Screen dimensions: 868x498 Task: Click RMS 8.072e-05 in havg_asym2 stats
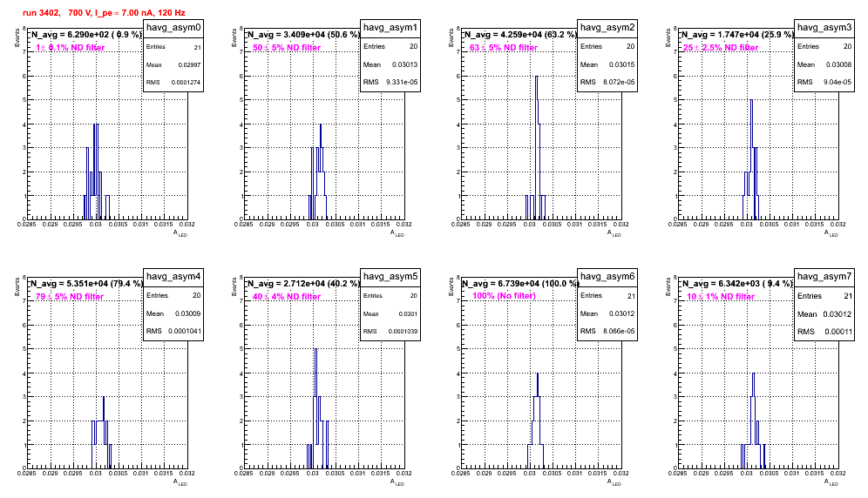coord(607,83)
